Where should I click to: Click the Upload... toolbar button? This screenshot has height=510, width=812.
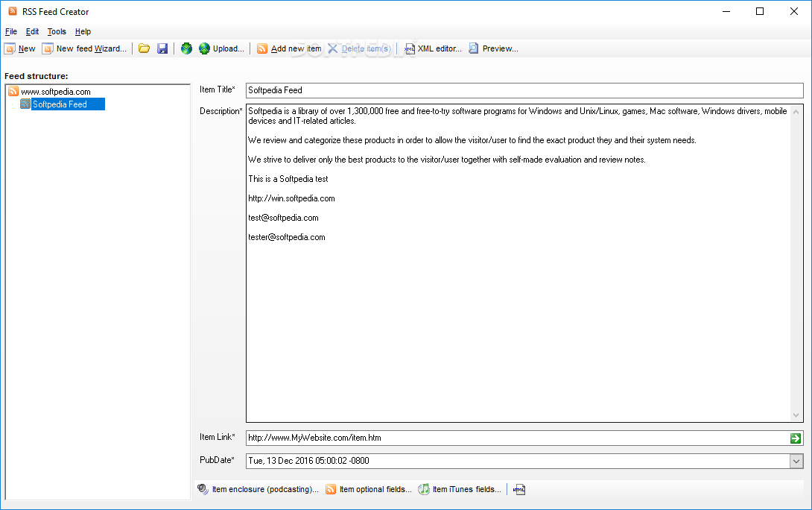(221, 48)
